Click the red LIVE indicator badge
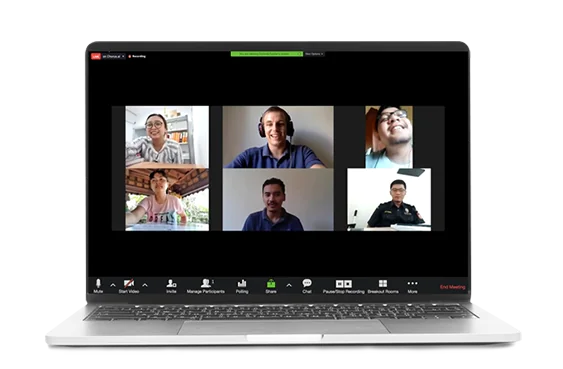 pyautogui.click(x=96, y=56)
